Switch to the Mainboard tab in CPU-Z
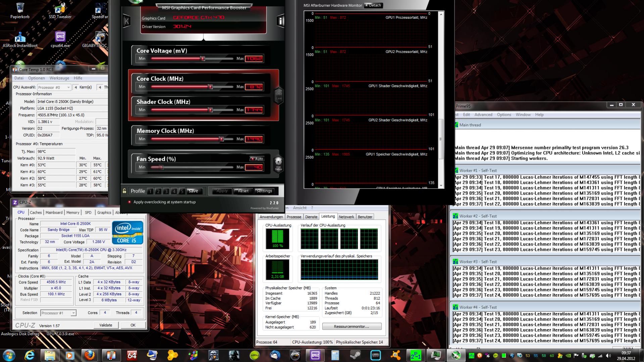Image resolution: width=644 pixels, height=362 pixels. pos(54,212)
